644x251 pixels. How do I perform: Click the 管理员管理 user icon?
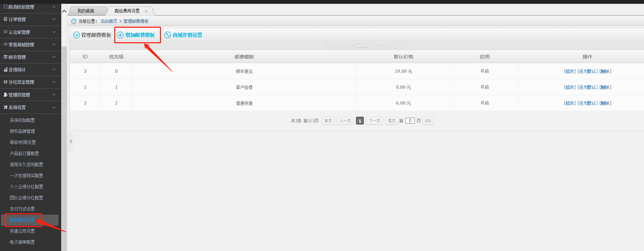[x=6, y=95]
